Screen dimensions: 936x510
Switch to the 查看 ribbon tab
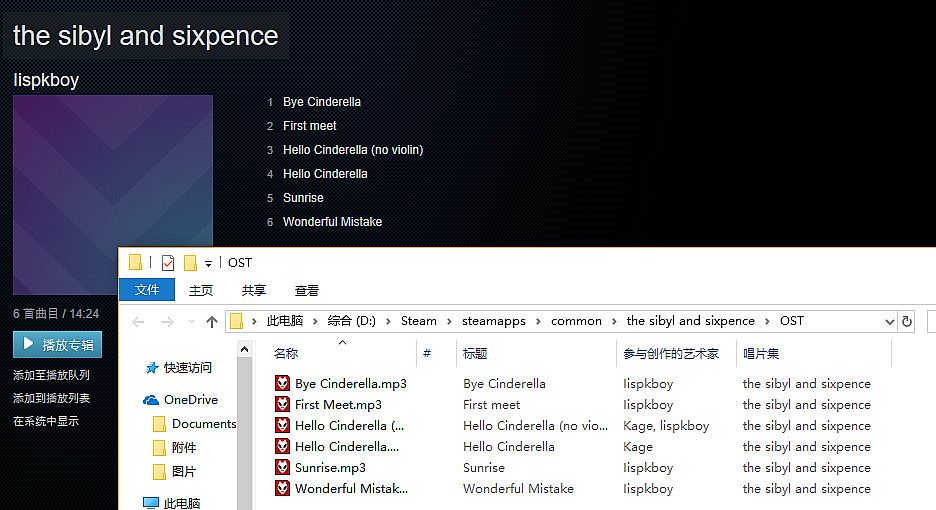pos(307,290)
